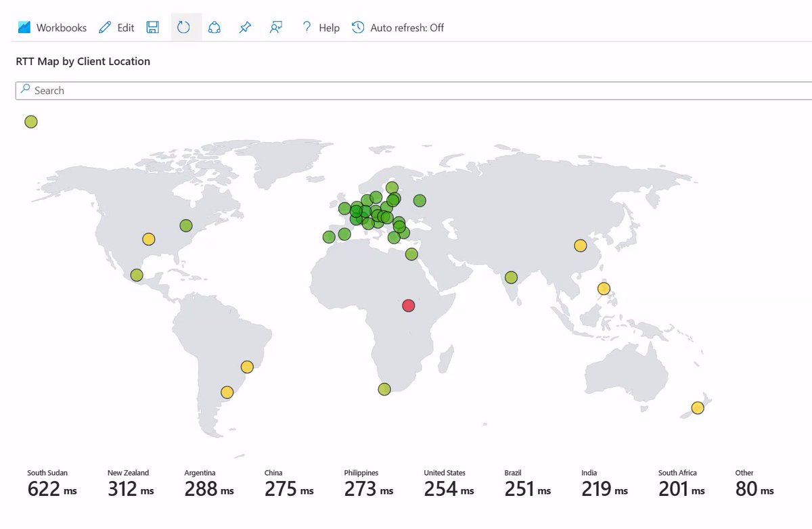Click the South Sudan 622 ms metric

click(51, 484)
